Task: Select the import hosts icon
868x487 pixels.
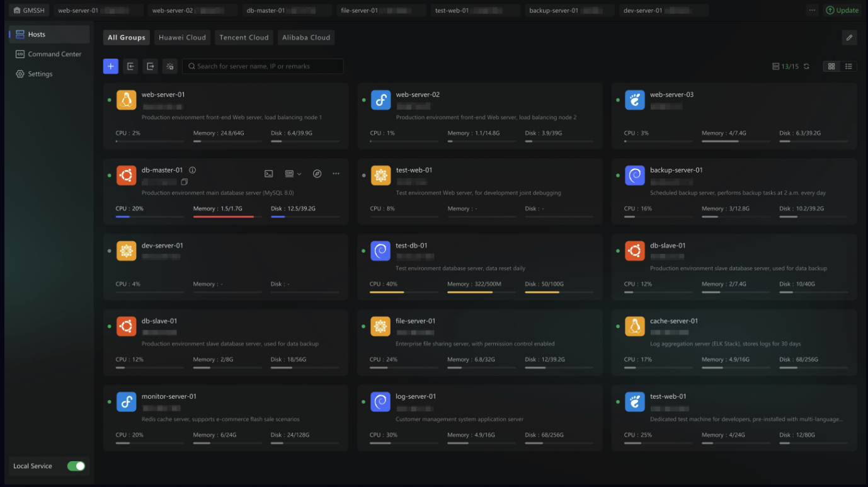Action: pyautogui.click(x=130, y=66)
